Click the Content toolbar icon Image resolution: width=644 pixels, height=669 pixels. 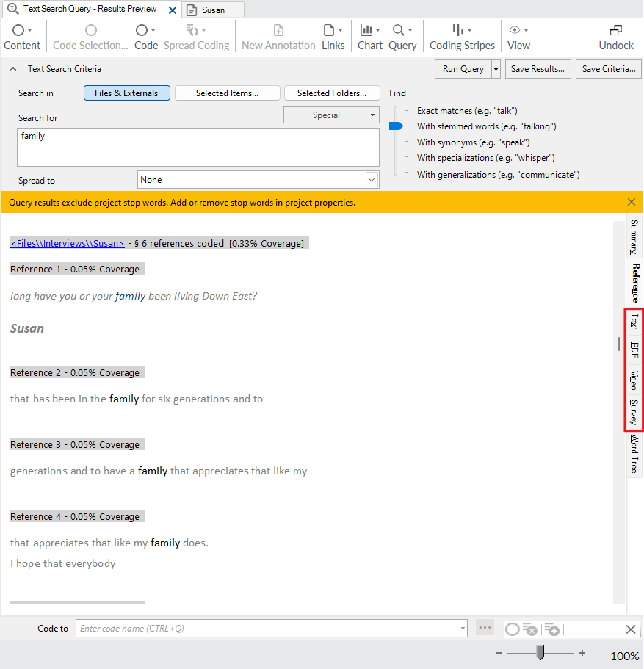tap(18, 30)
